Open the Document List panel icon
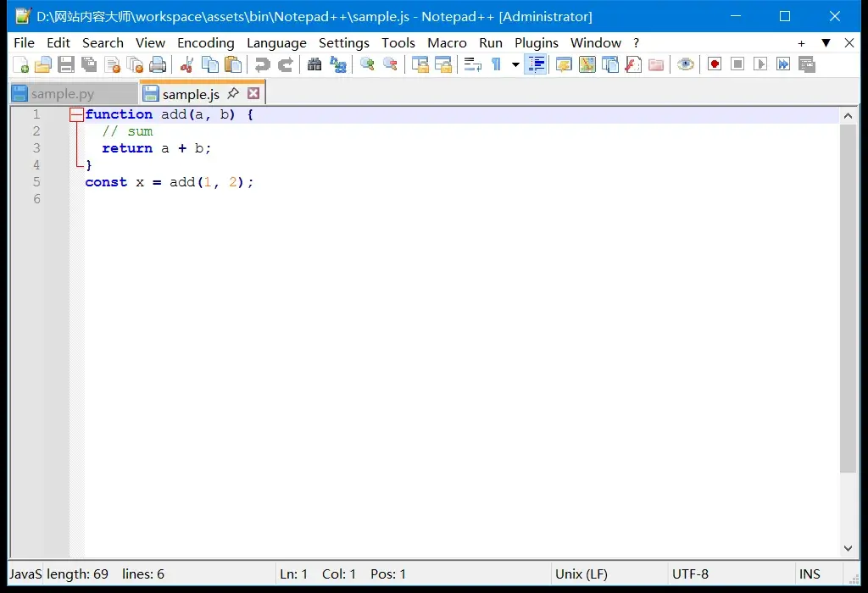 point(610,64)
